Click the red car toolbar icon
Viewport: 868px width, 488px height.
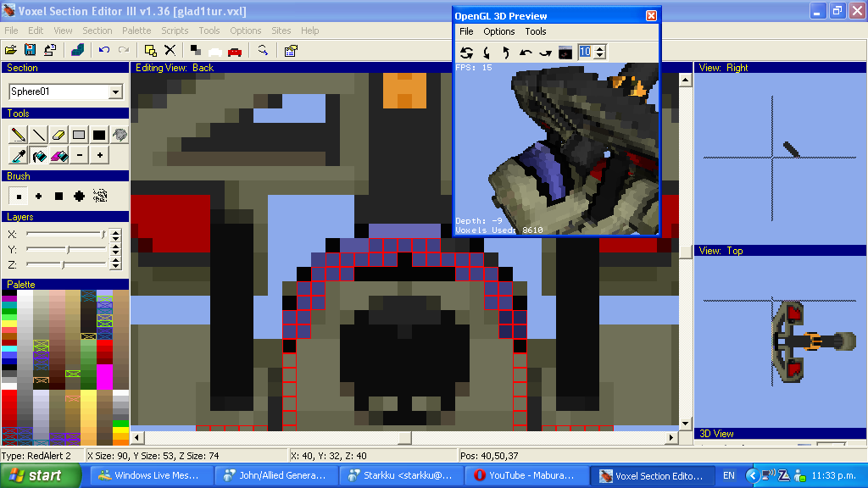[x=235, y=52]
